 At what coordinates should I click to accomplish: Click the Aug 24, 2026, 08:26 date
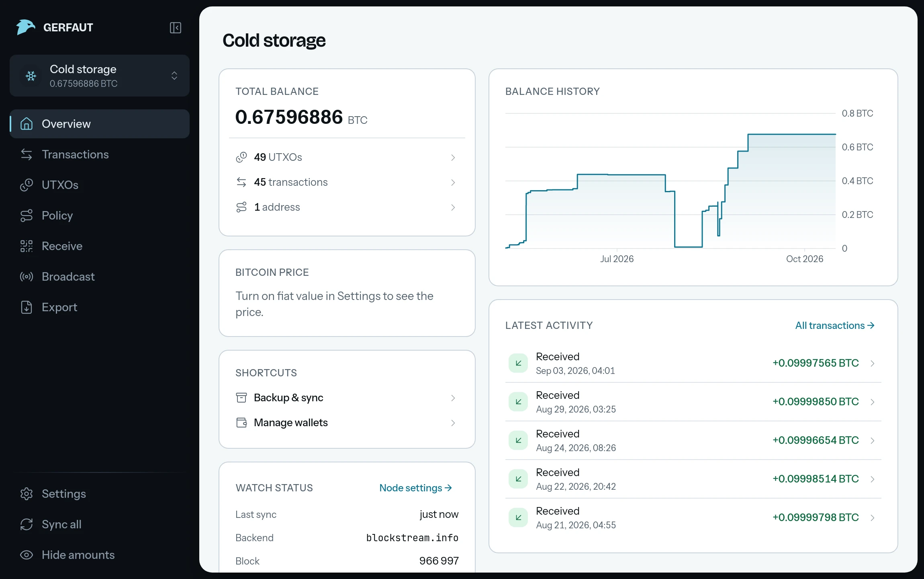[576, 448]
